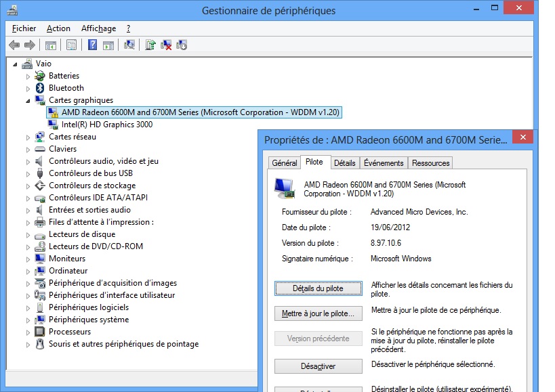Expand the Contrôleurs de stockage node
Screen dimensions: 555x392
[x=28, y=186]
